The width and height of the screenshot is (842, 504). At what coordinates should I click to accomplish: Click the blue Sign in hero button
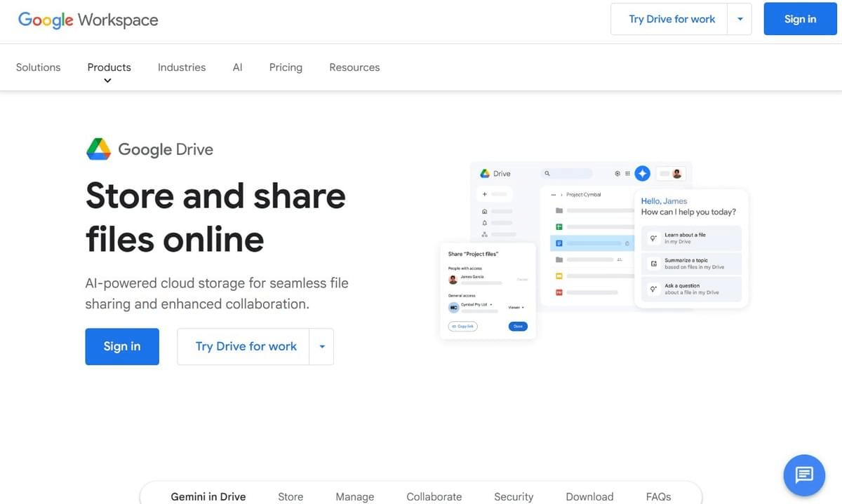[121, 346]
